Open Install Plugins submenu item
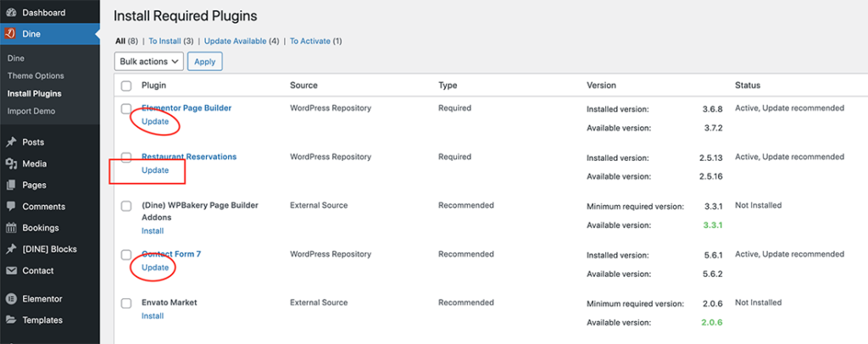 34,93
